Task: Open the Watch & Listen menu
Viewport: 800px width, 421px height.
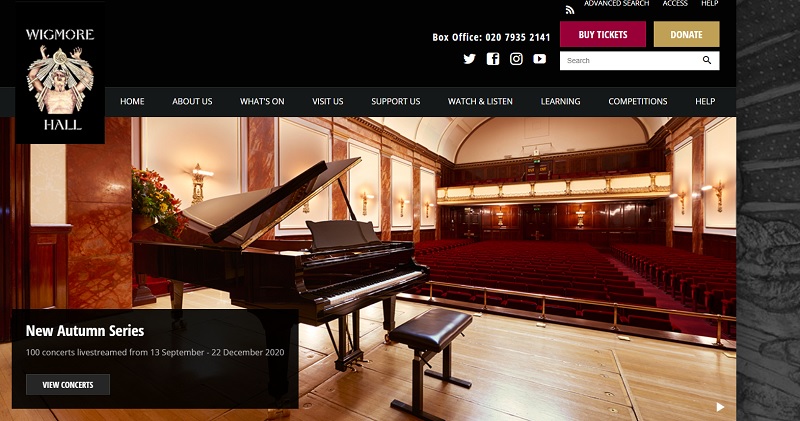Action: coord(480,102)
